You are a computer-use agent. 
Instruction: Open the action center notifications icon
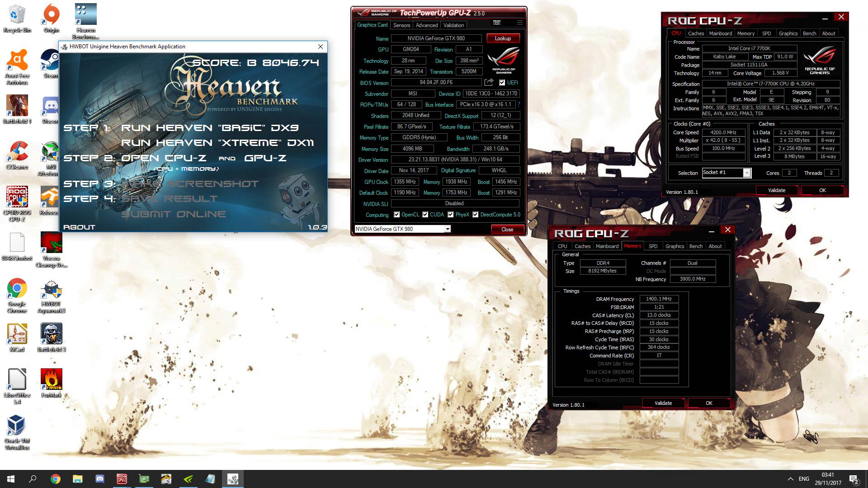854,479
